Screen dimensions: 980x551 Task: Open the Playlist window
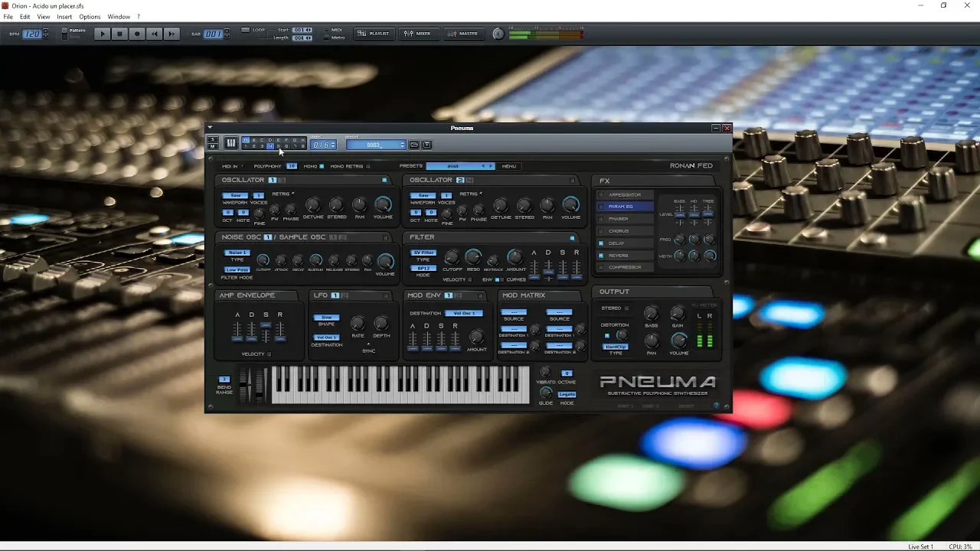click(x=374, y=34)
